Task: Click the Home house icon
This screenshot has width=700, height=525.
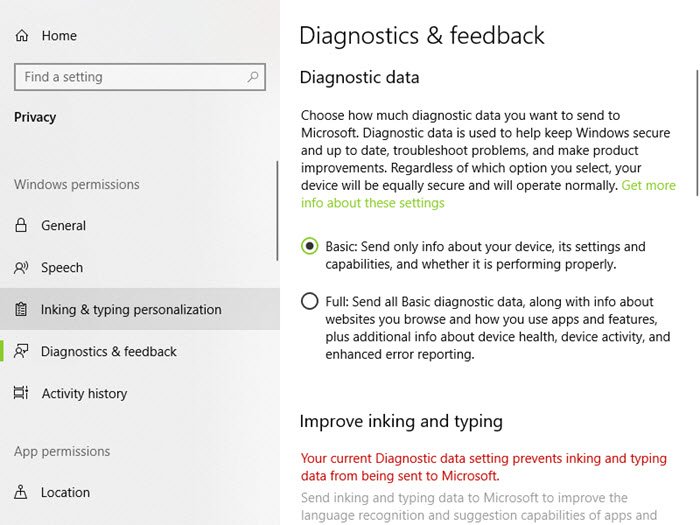Action: [x=22, y=36]
